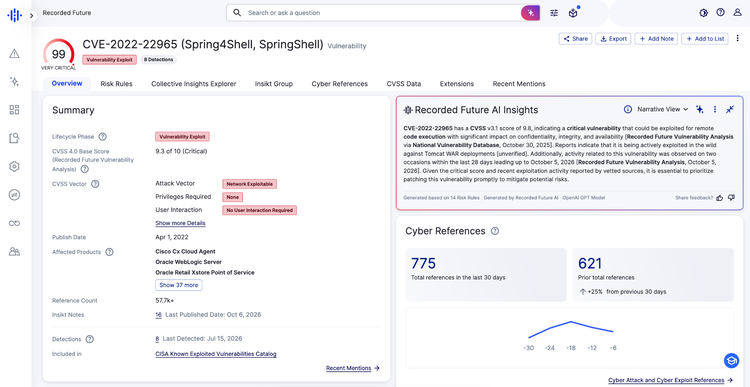Image resolution: width=750 pixels, height=387 pixels.
Task: Click the Network Exploitable attack vector tag
Action: (250, 184)
